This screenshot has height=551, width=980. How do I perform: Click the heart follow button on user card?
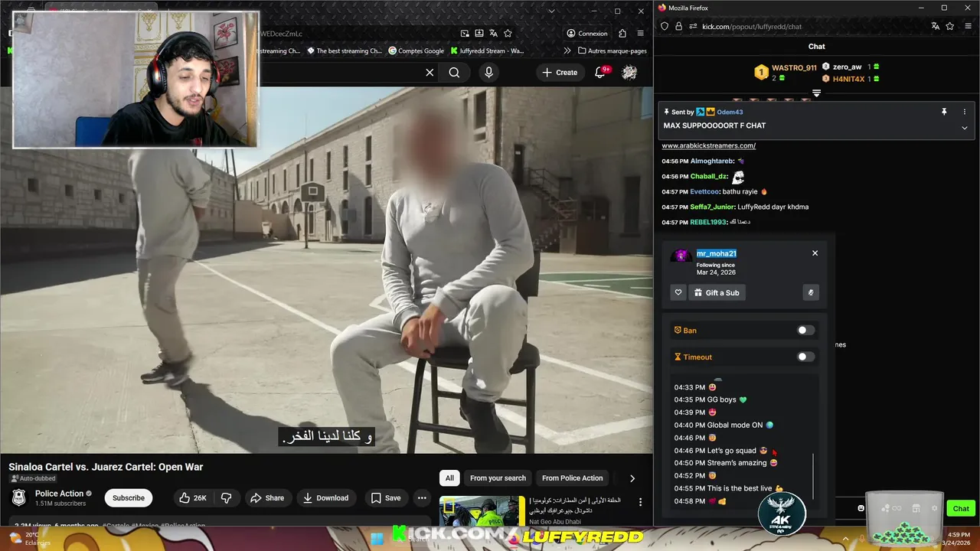tap(678, 292)
